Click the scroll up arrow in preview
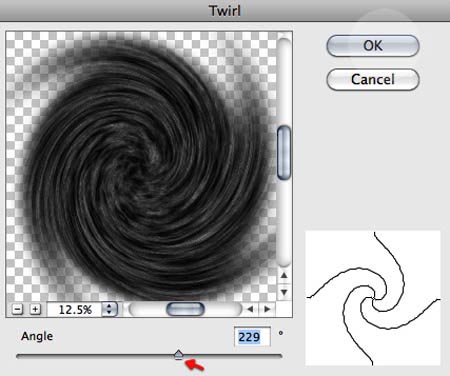Image resolution: width=450 pixels, height=376 pixels. (x=284, y=276)
